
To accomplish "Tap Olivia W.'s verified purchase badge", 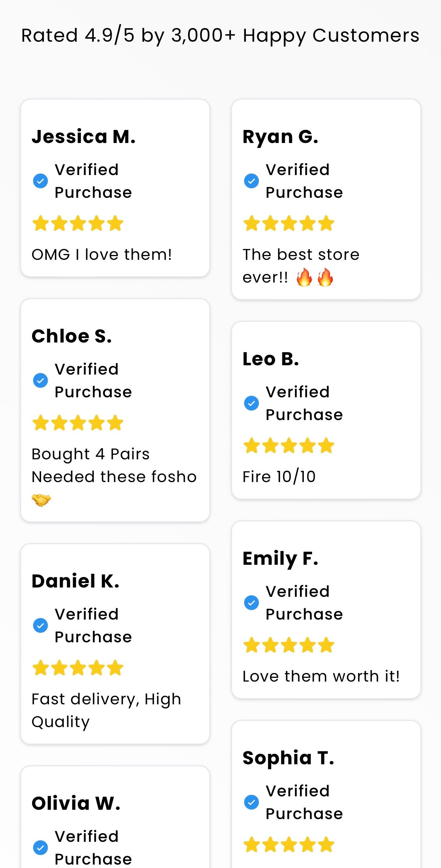I will click(x=40, y=848).
